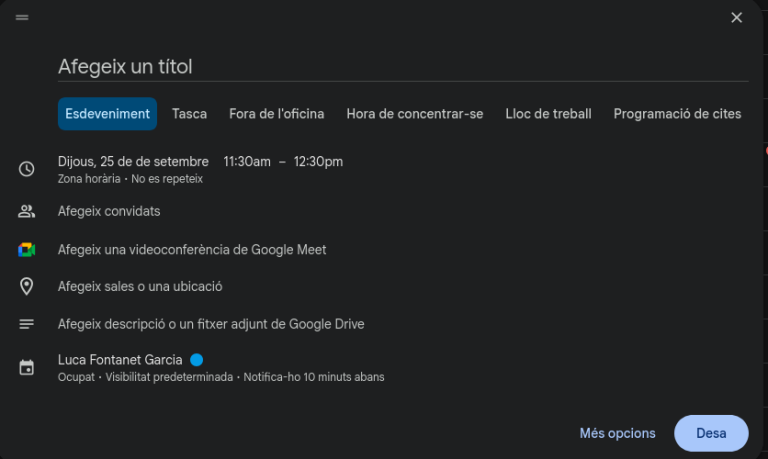Click 'Afegeix convidats' to add guests

[109, 211]
